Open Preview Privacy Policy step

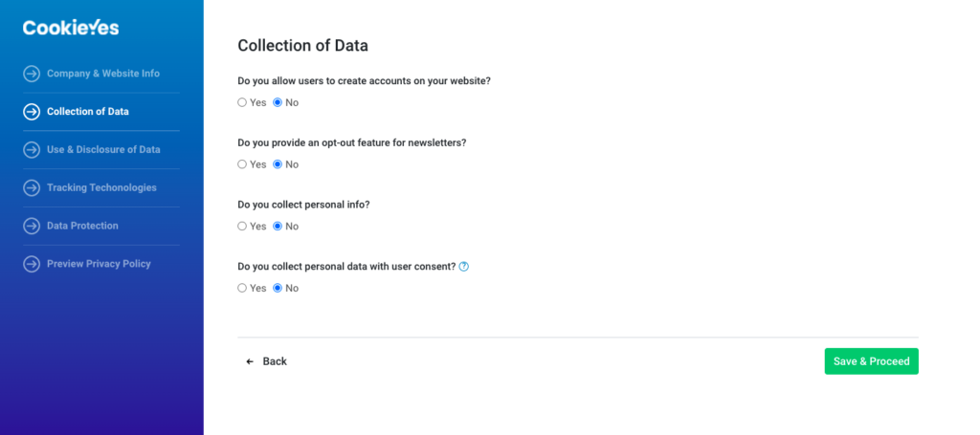tap(99, 264)
